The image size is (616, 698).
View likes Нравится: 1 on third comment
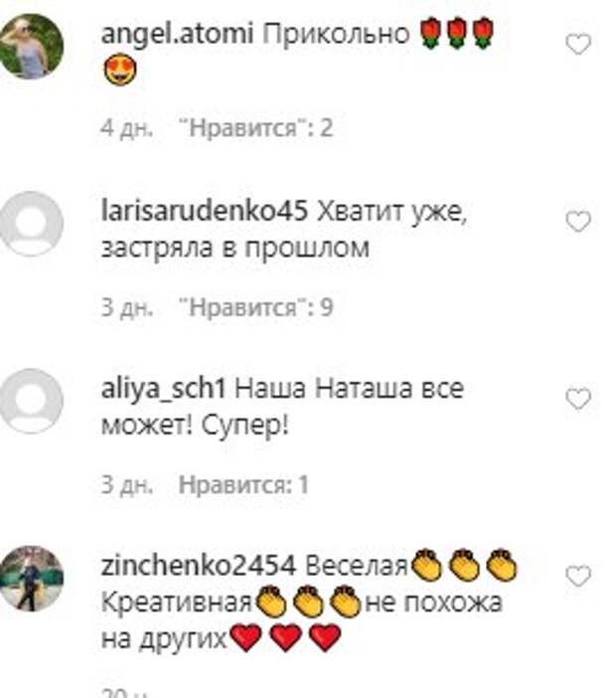point(243,484)
